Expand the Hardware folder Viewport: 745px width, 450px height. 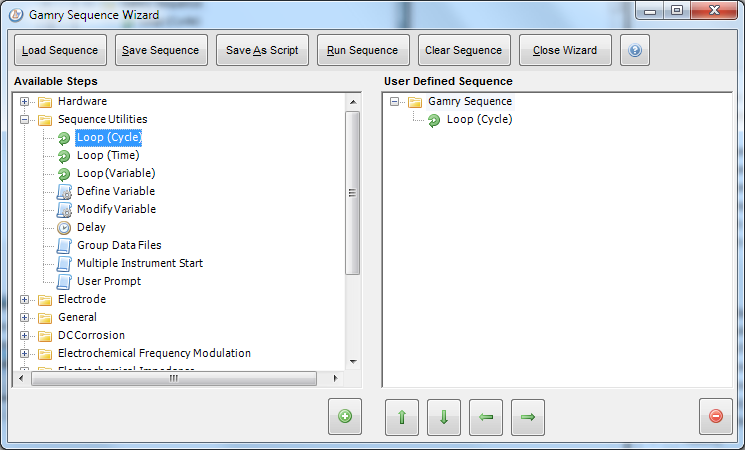point(25,102)
